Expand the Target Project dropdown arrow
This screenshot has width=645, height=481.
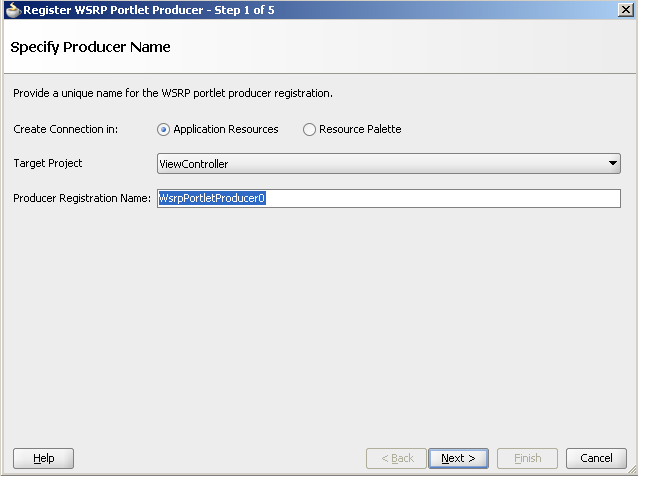[x=613, y=163]
